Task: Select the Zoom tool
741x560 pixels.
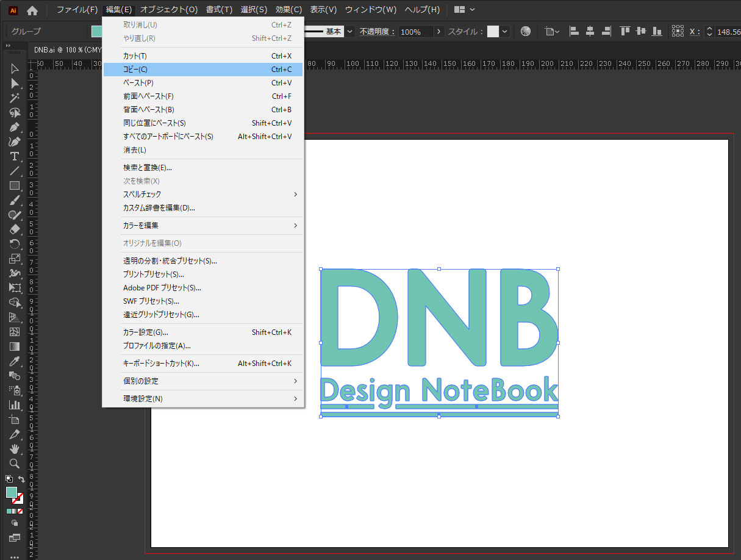Action: click(15, 464)
